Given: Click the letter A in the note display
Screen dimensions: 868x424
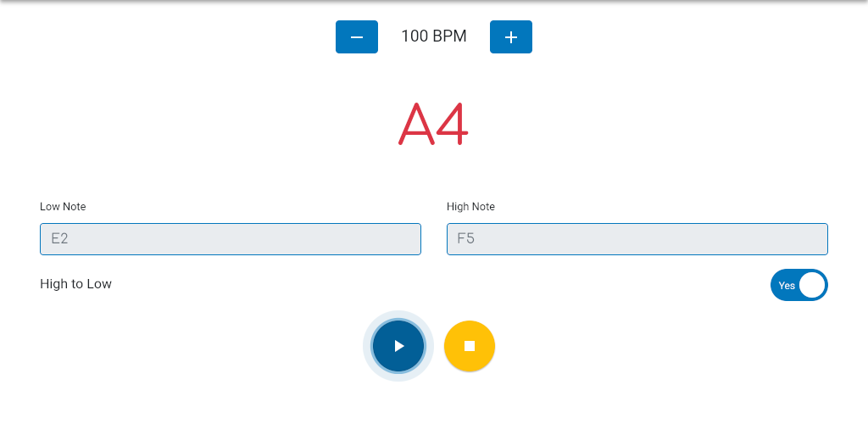Looking at the screenshot, I should [416, 124].
